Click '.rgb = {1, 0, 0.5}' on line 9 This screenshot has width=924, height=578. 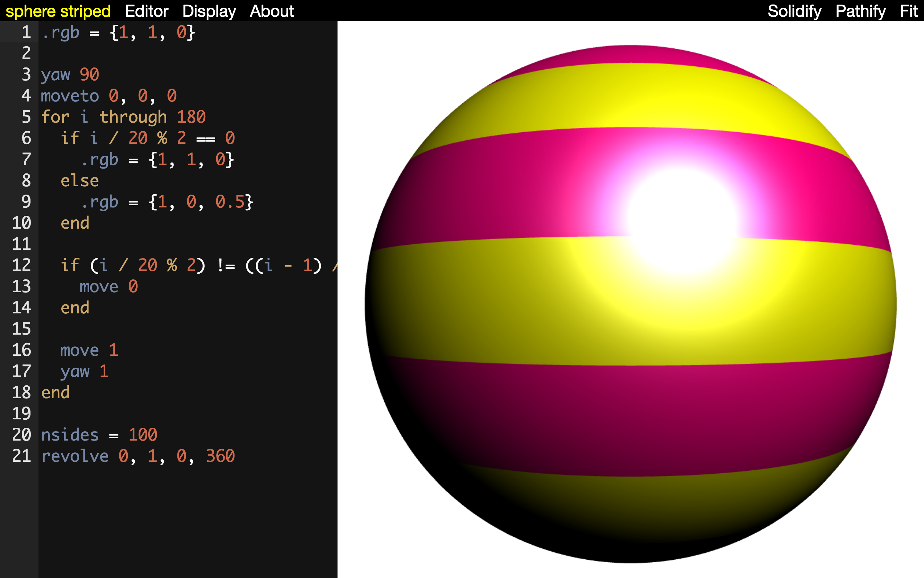click(167, 202)
